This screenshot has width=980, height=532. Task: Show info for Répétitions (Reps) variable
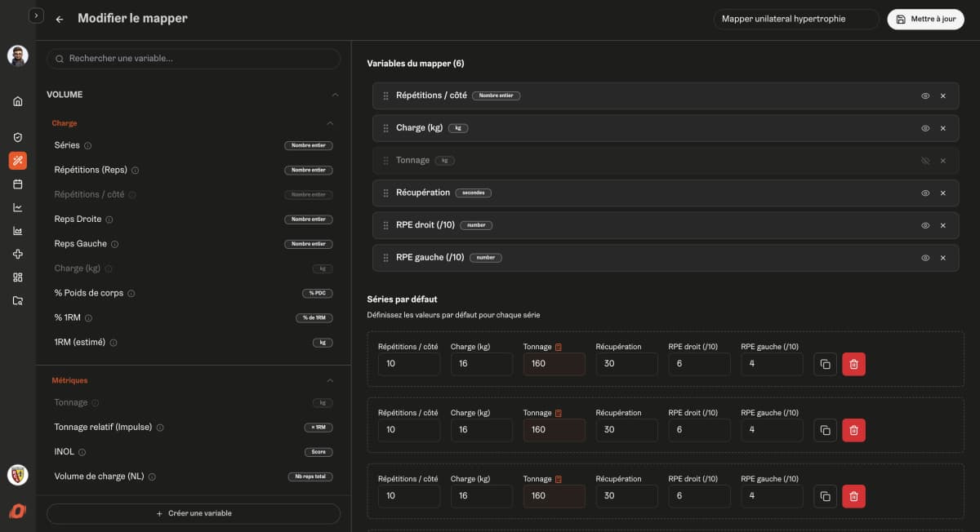(x=136, y=171)
